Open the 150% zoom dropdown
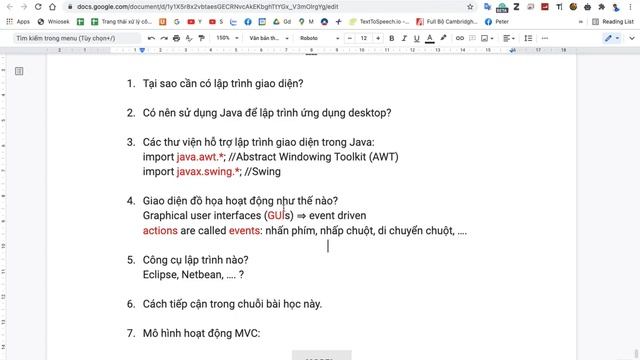This screenshot has height=360, width=640. click(x=227, y=38)
